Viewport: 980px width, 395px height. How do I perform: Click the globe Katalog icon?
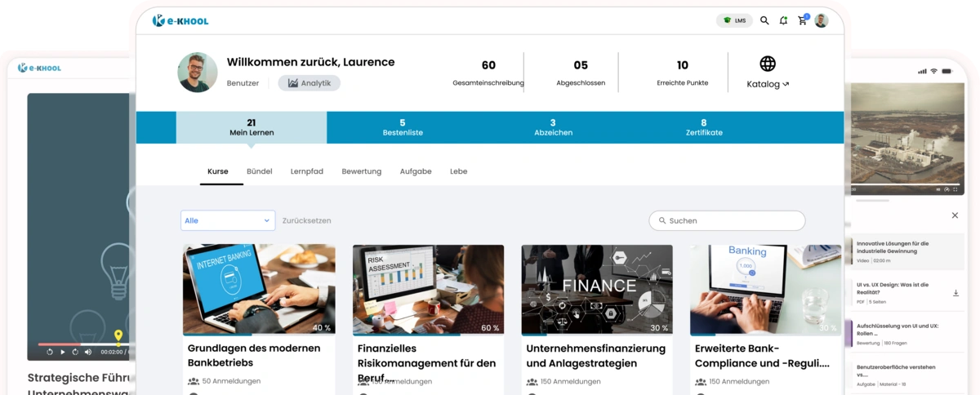click(x=768, y=64)
